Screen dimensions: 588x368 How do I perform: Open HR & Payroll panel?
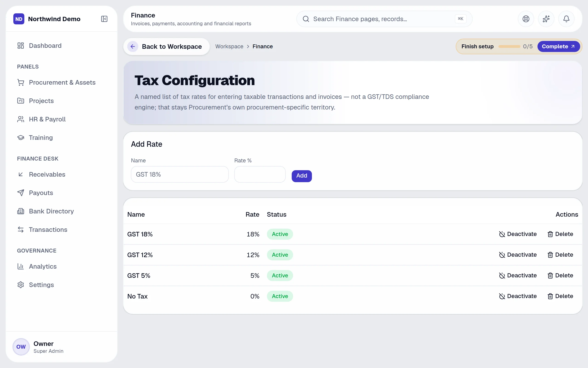62,119
